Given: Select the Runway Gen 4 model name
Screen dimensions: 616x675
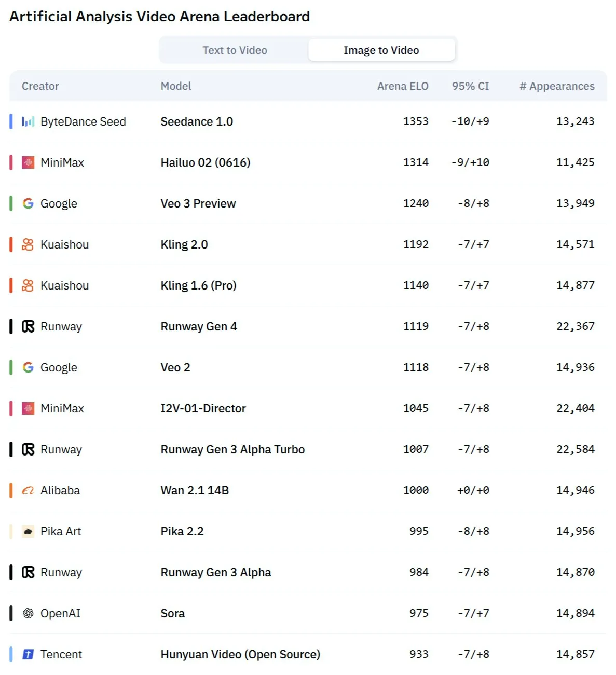Looking at the screenshot, I should pos(199,326).
